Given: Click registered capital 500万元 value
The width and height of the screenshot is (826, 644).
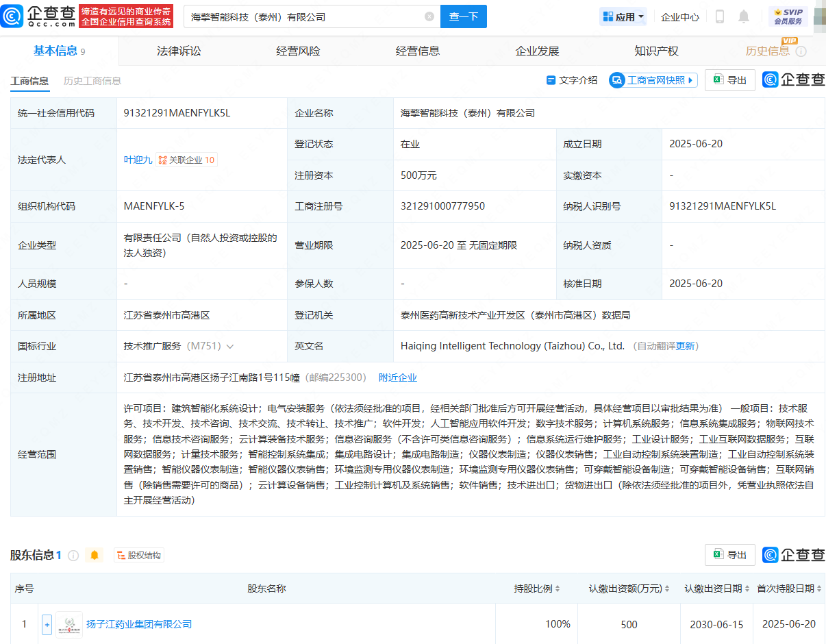Looking at the screenshot, I should [418, 175].
